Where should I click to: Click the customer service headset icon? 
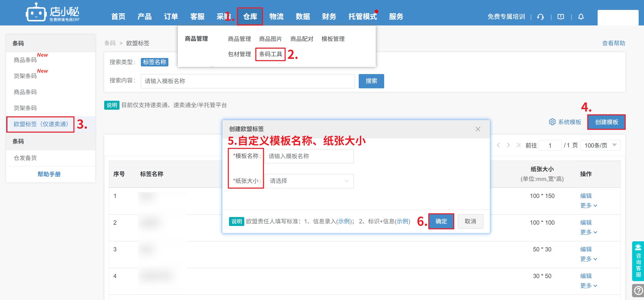(540, 17)
